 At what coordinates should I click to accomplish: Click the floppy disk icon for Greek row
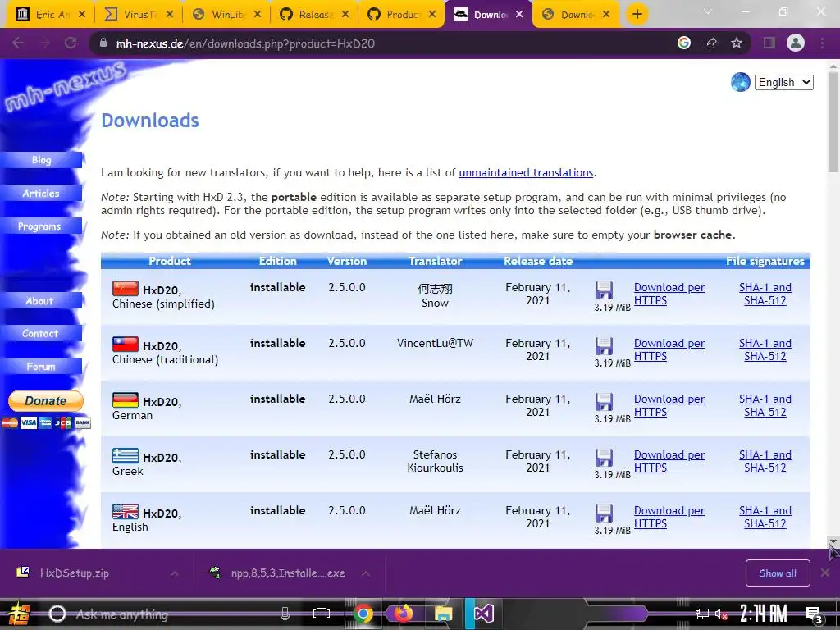[x=604, y=458]
